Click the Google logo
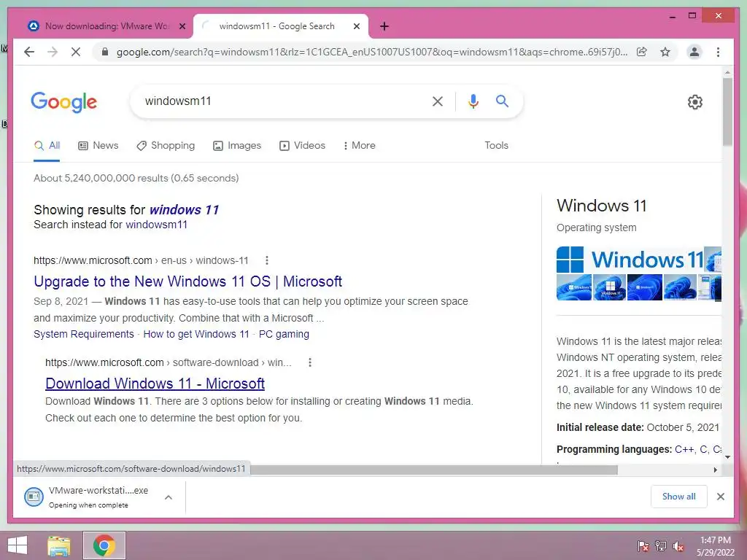The width and height of the screenshot is (747, 560). (x=64, y=102)
